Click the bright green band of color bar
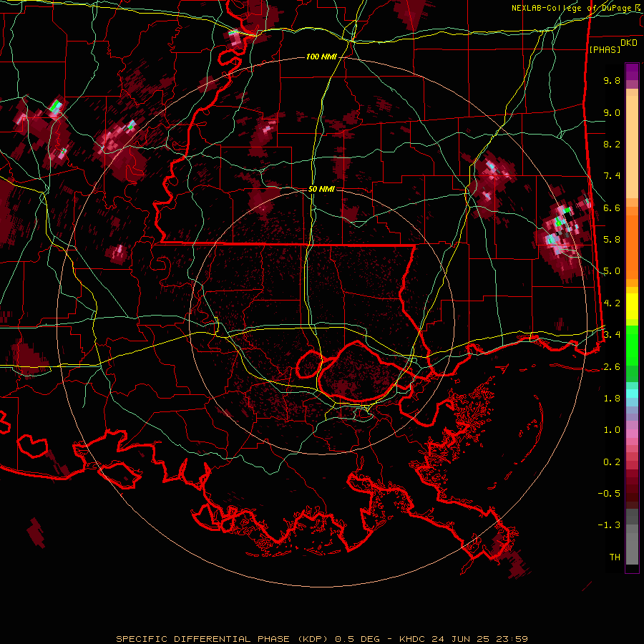Screen dimensions: 644x644 [632, 346]
